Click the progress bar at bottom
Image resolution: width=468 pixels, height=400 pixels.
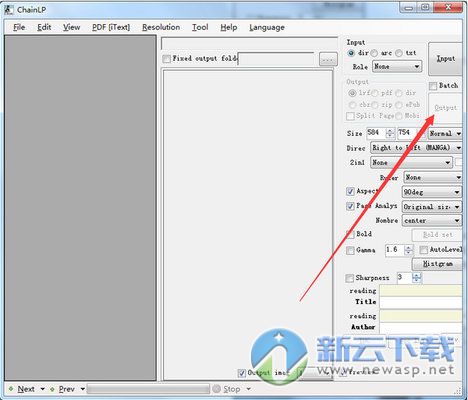point(148,389)
